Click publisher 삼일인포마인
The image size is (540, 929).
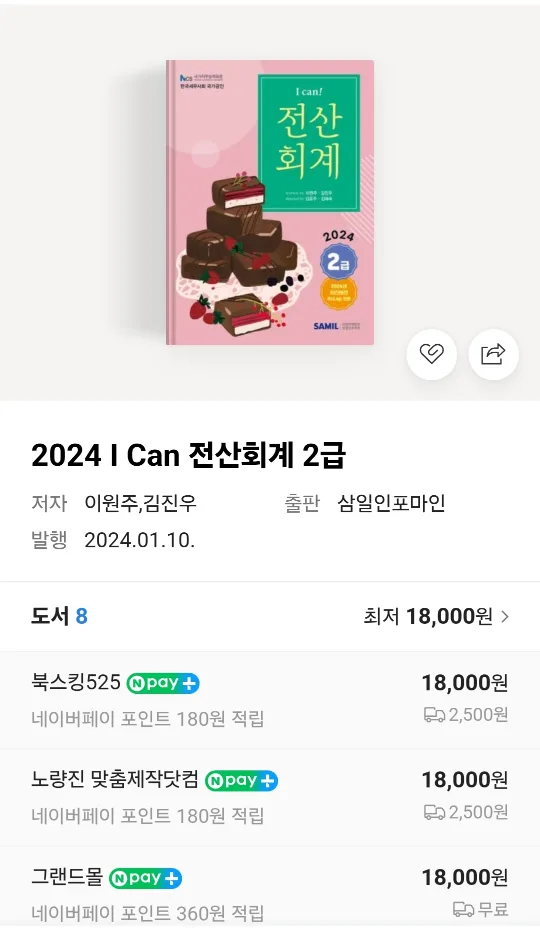click(x=391, y=504)
